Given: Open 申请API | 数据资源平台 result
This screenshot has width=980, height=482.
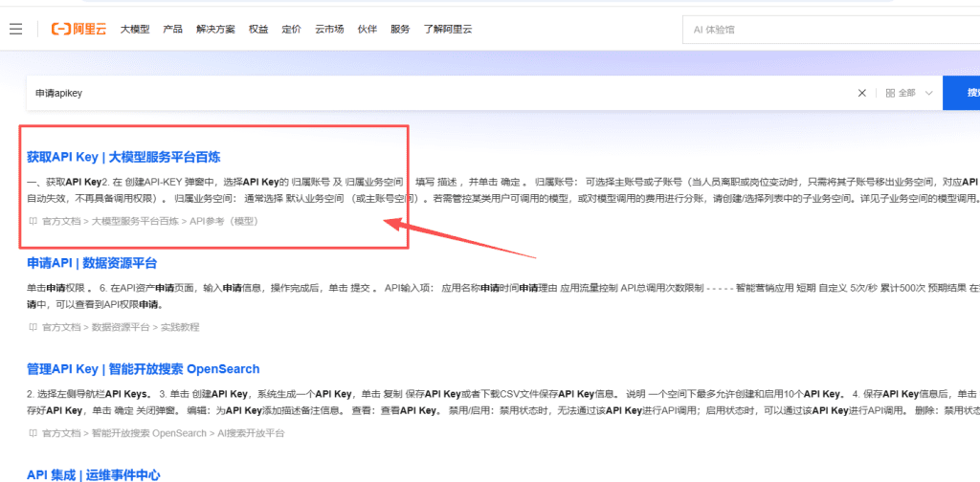Looking at the screenshot, I should [x=92, y=263].
